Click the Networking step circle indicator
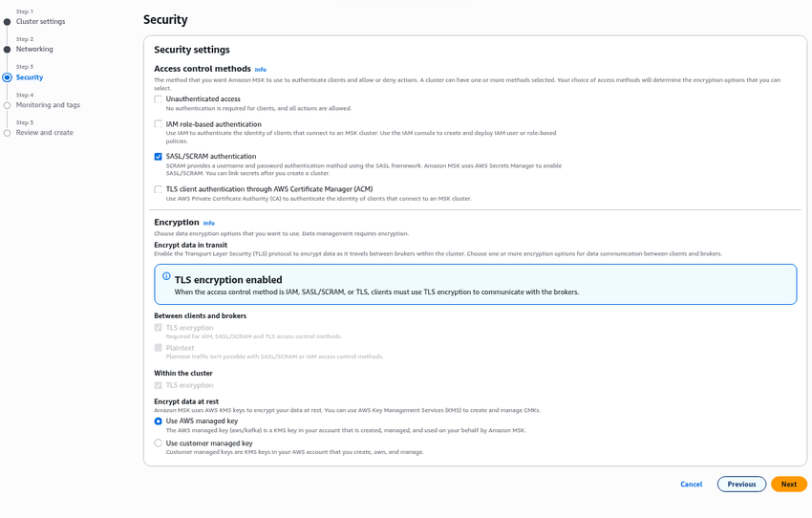812x518 pixels. tap(8, 50)
